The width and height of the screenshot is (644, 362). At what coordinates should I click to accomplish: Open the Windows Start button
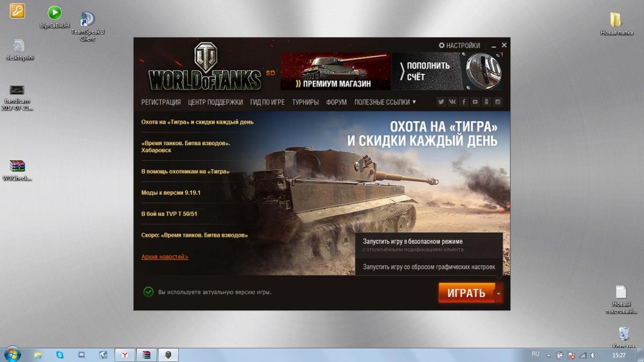coord(12,354)
